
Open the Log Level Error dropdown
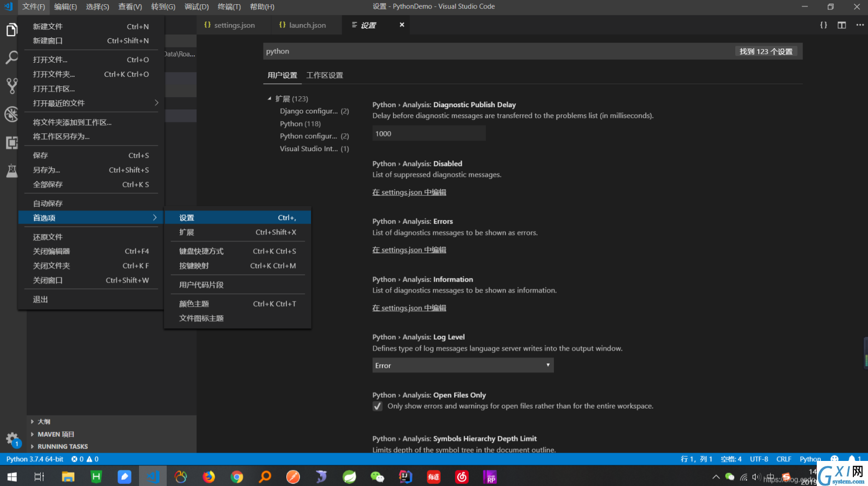pyautogui.click(x=463, y=365)
